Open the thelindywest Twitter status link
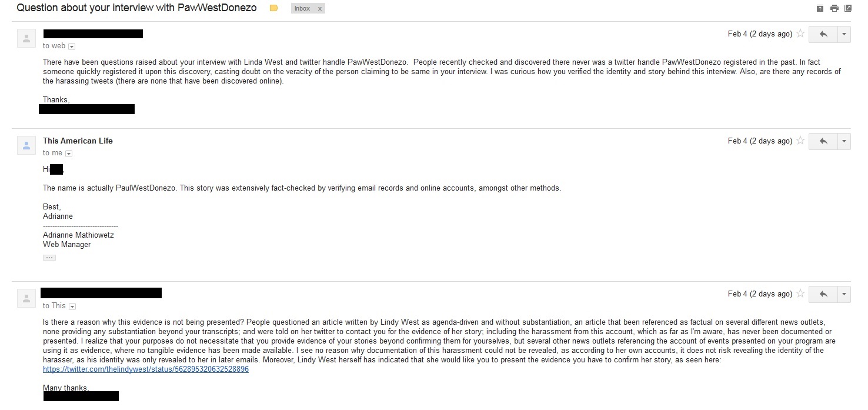 pyautogui.click(x=146, y=369)
